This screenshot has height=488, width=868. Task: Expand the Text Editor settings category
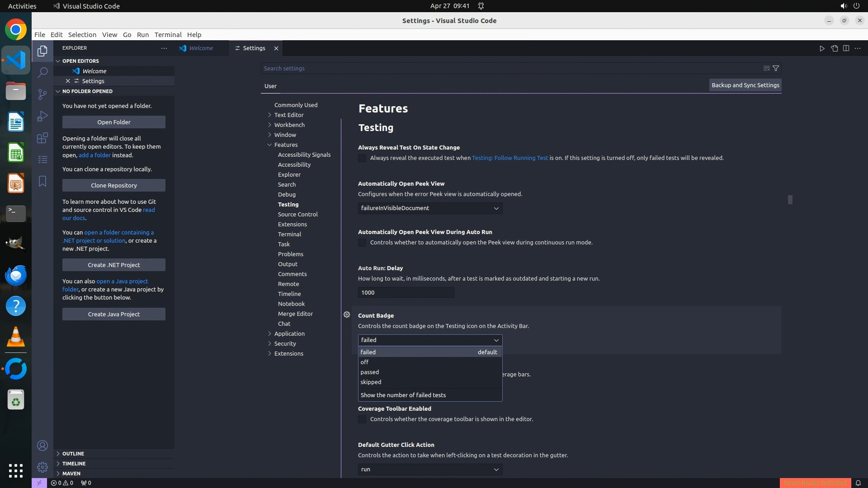[288, 115]
